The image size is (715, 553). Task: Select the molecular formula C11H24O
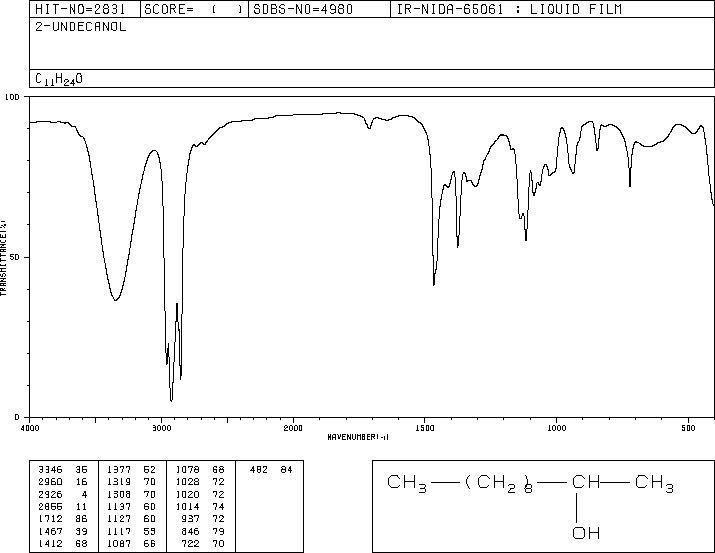tap(59, 79)
